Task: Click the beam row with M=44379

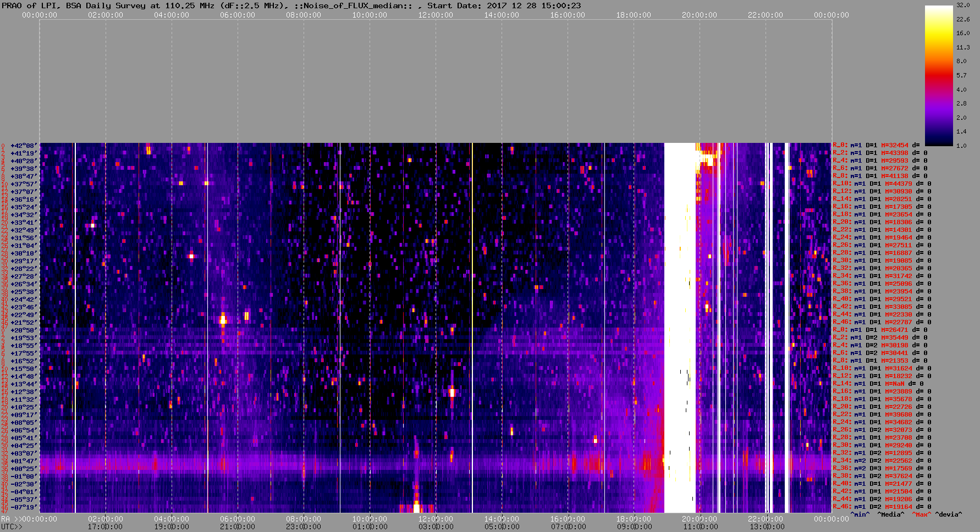Action: (882, 184)
